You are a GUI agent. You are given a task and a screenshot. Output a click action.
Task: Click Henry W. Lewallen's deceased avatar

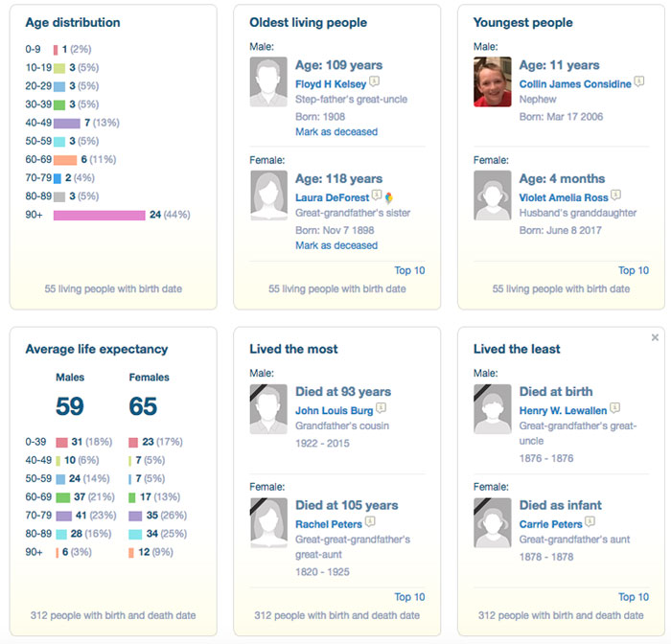pyautogui.click(x=493, y=409)
